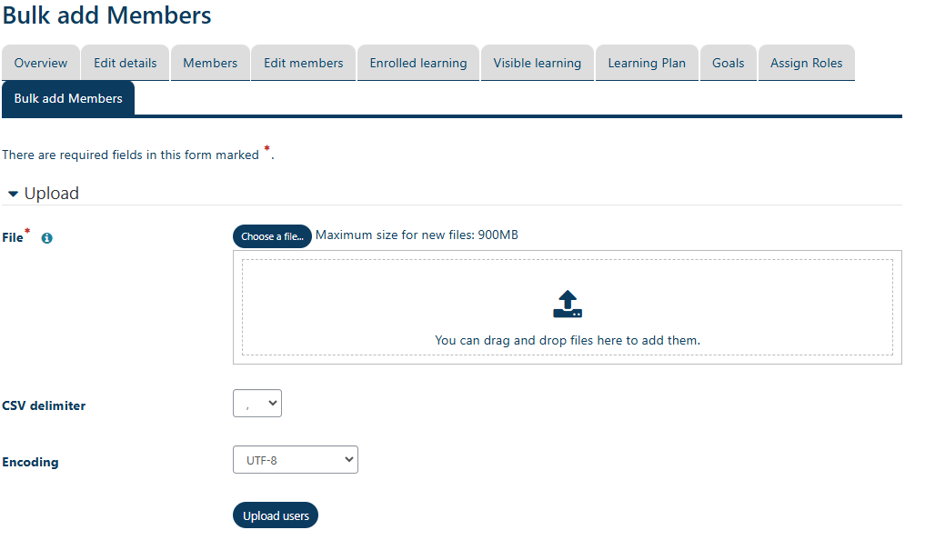Go to the Visible learning tab

tap(537, 63)
